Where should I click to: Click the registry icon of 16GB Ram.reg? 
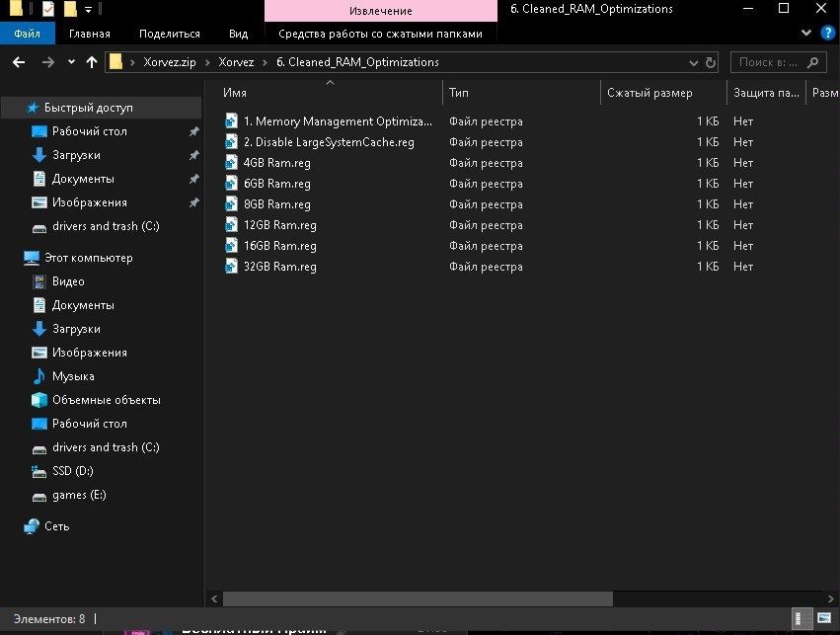[x=231, y=246]
